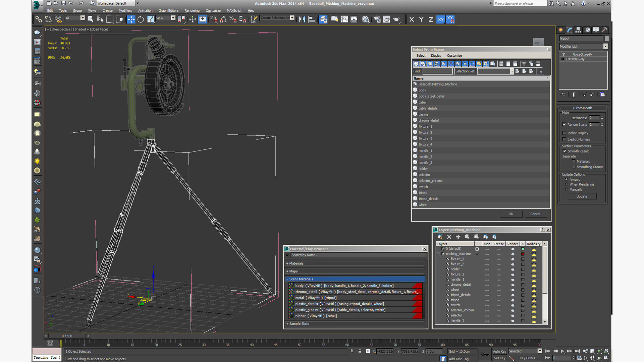Open the Material Editor icon

click(x=365, y=19)
